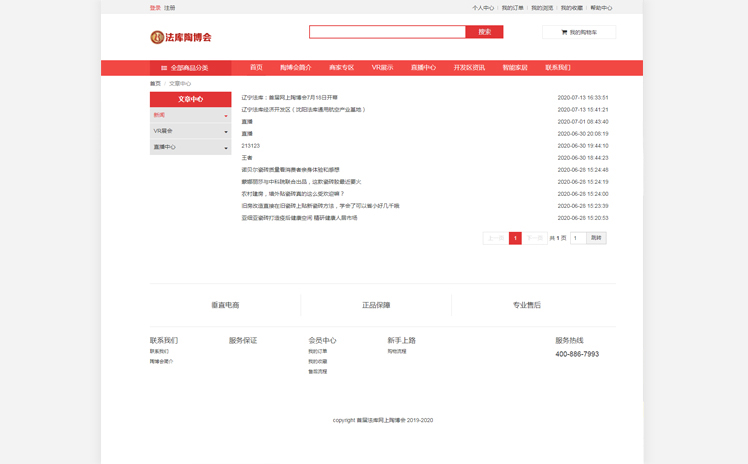Expand the VR展会 sidebar category
Viewport: 748px width, 464px height.
click(190, 131)
